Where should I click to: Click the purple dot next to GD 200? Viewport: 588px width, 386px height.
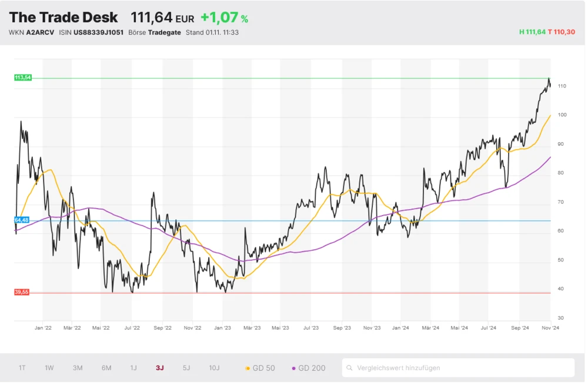[x=293, y=368]
